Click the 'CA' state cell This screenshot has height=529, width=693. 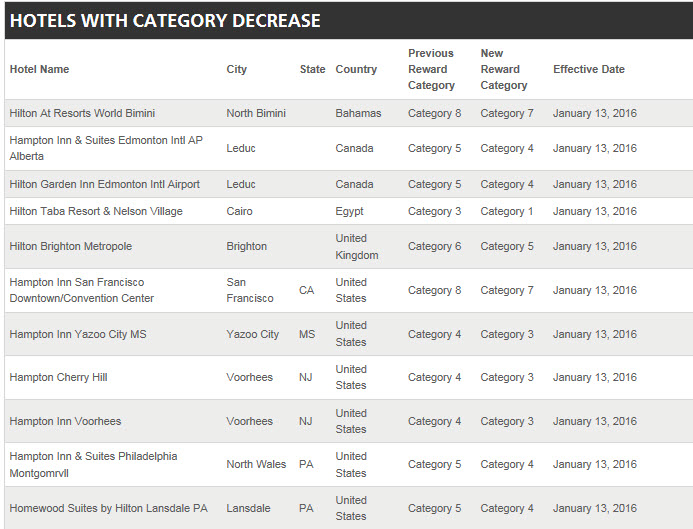(x=306, y=290)
